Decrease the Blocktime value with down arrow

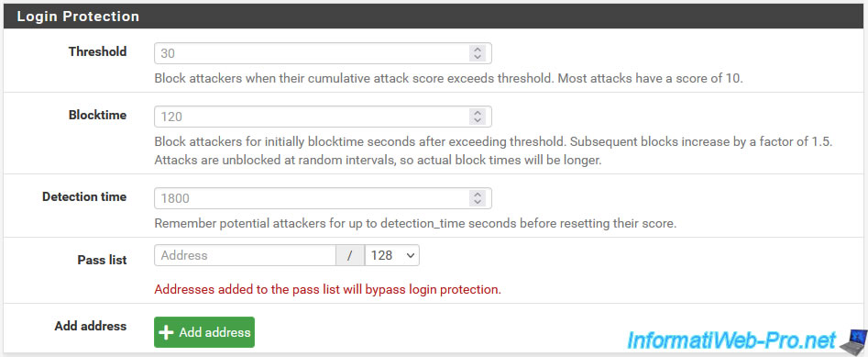point(477,120)
